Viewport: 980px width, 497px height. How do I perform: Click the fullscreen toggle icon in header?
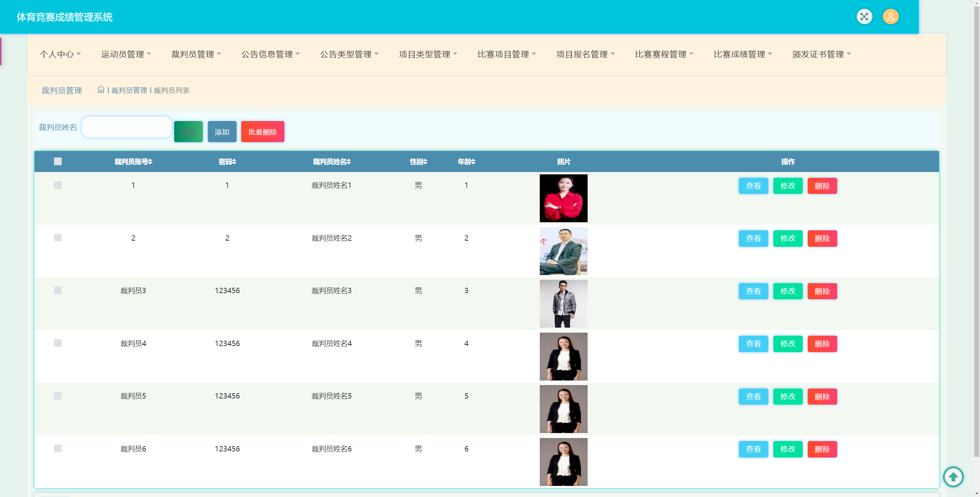[x=864, y=16]
